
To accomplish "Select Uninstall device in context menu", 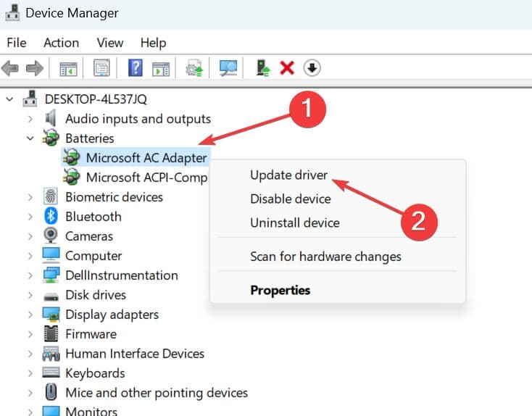I will pos(294,222).
